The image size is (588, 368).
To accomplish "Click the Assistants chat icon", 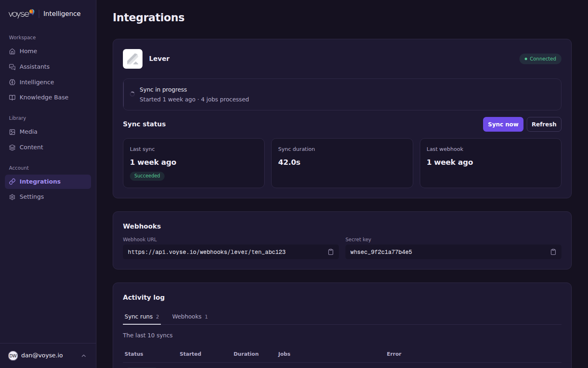I will [x=12, y=67].
